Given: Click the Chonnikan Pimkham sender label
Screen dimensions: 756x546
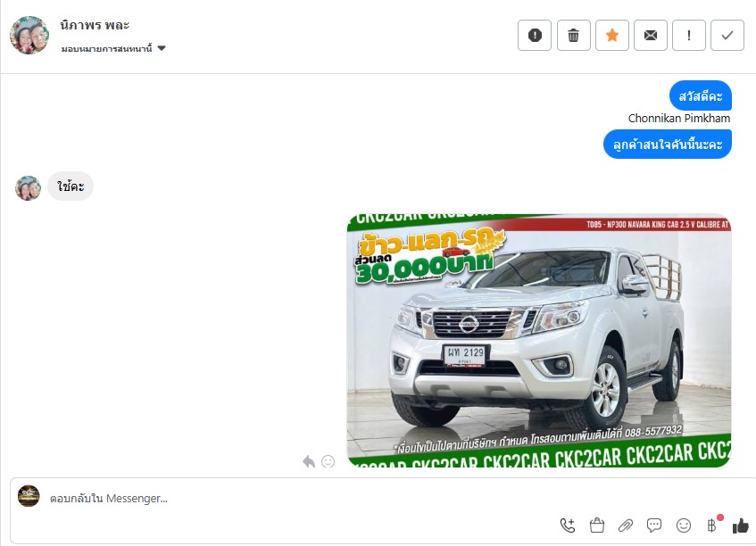Looking at the screenshot, I should pos(679,119).
